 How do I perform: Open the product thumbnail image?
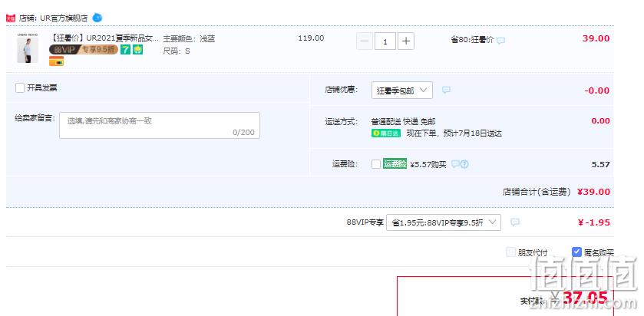(28, 48)
